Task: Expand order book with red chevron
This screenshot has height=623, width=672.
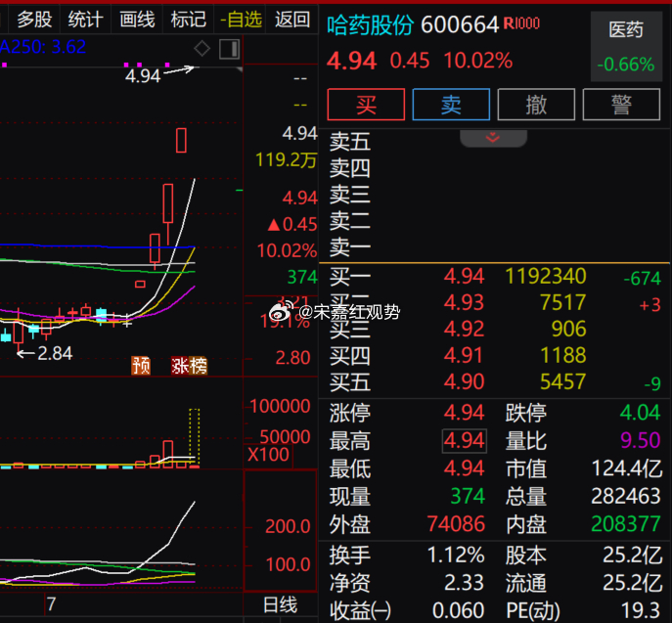Action: pyautogui.click(x=493, y=138)
